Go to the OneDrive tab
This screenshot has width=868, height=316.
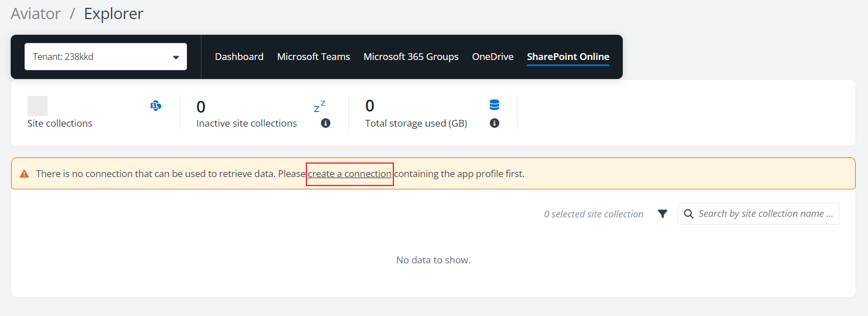(x=493, y=57)
